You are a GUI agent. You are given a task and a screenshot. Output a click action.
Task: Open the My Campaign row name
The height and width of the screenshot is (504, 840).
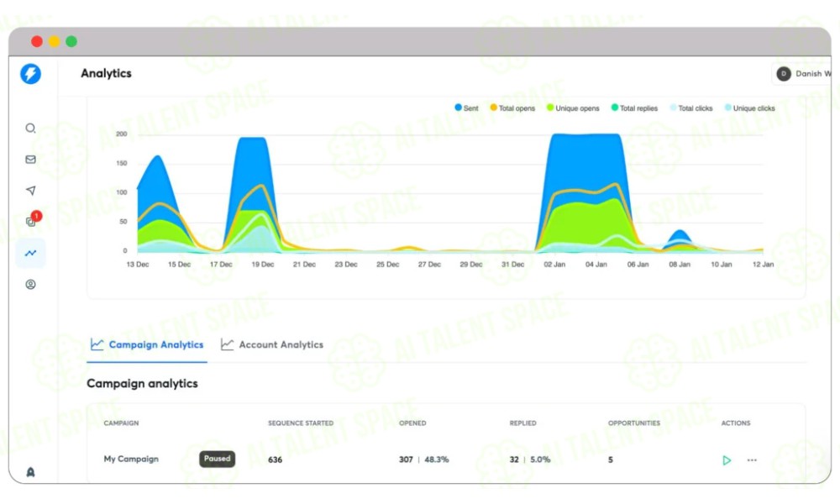[x=131, y=459]
